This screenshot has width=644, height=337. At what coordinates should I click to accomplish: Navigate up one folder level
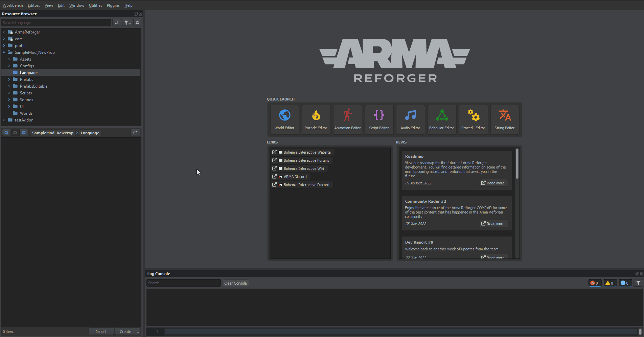pyautogui.click(x=24, y=133)
